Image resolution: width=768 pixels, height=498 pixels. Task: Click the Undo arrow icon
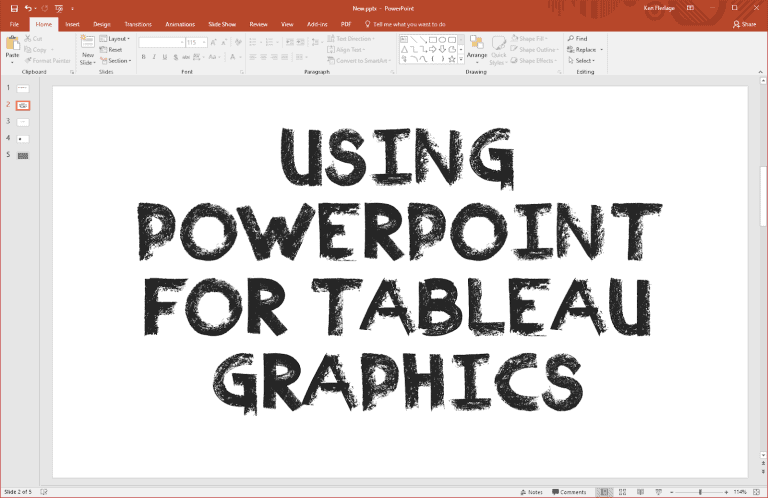(28, 8)
